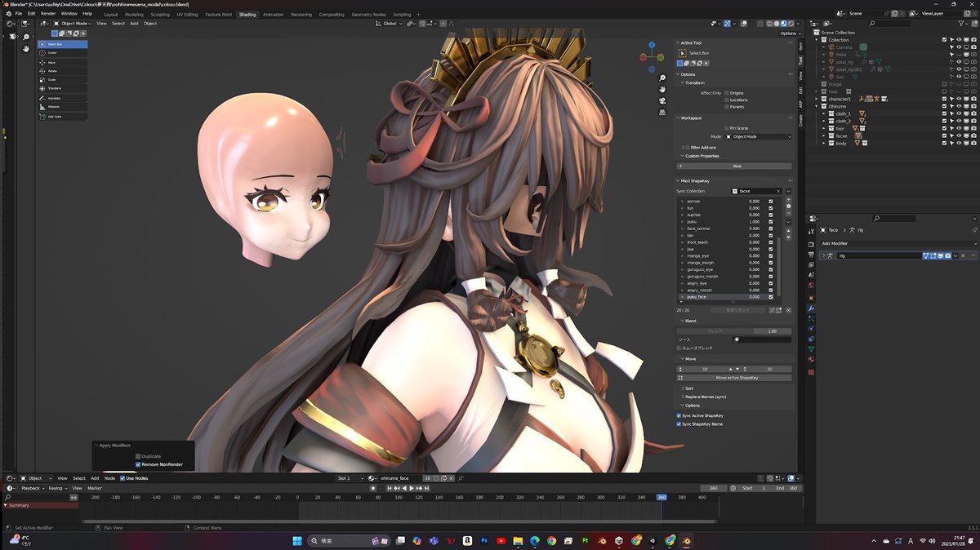Adjust the puku shape key value
Image resolution: width=980 pixels, height=550 pixels.
click(755, 221)
